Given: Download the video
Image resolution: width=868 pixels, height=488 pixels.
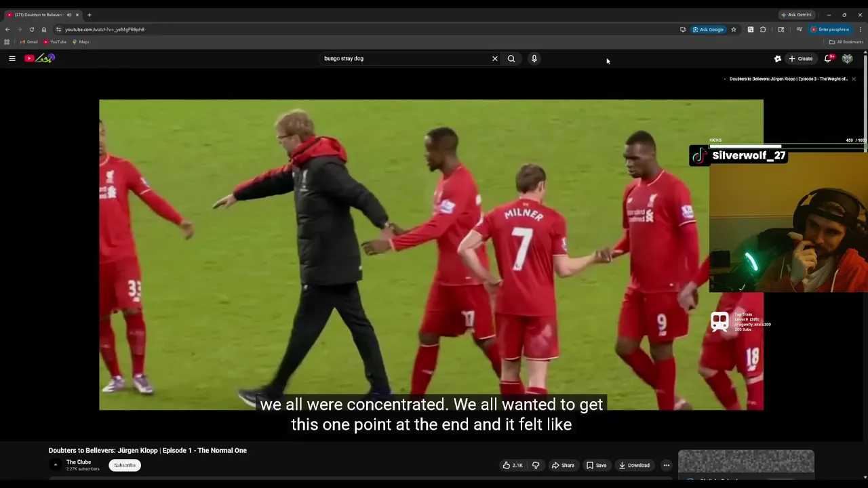Looking at the screenshot, I should point(634,465).
